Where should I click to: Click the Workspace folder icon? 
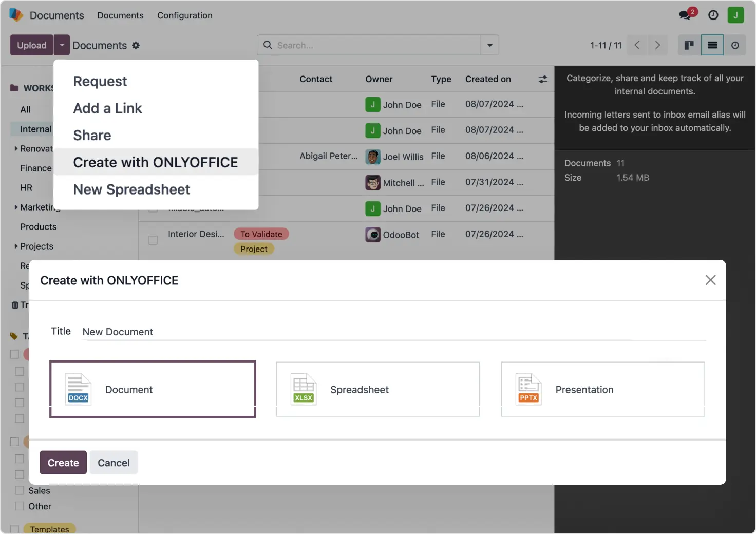(x=14, y=88)
